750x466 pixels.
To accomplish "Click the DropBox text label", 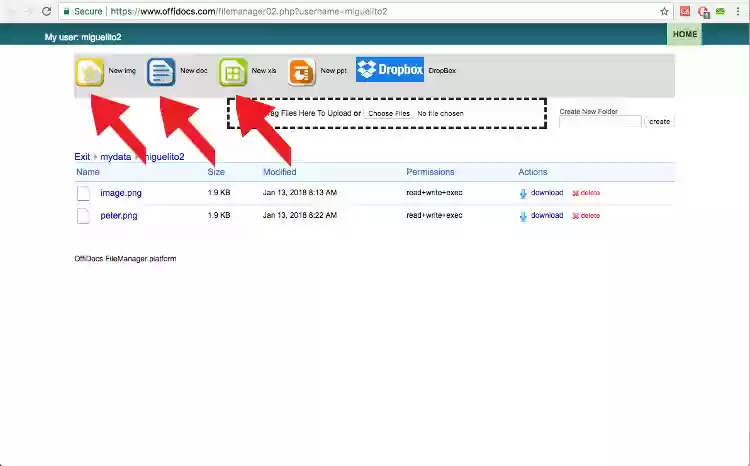I will point(442,70).
